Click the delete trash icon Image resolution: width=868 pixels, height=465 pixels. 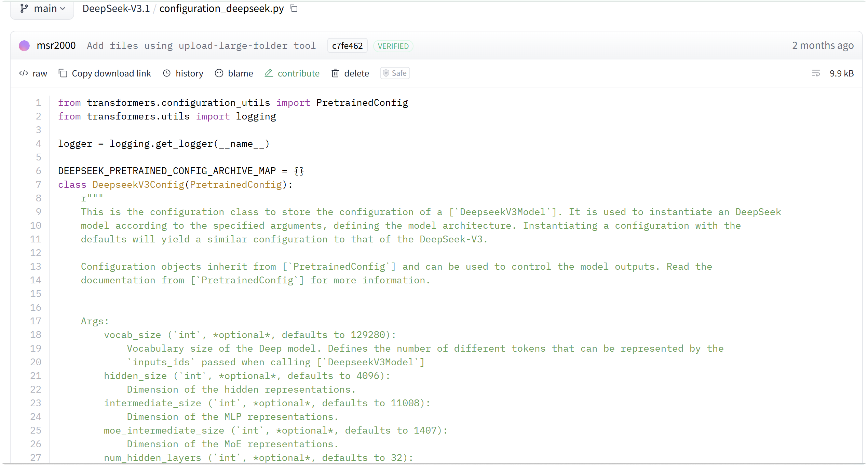pyautogui.click(x=335, y=73)
